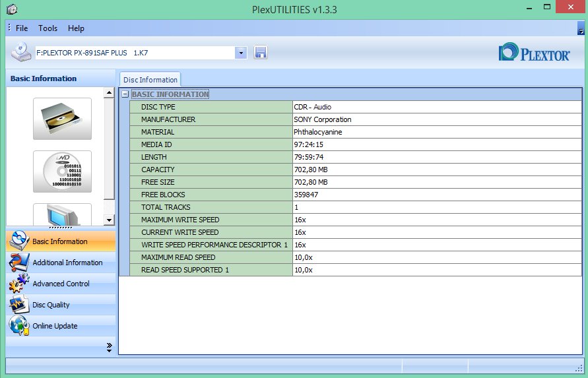Click the drive icon beside the drive selector
Screen dimensions: 588x378
pyautogui.click(x=22, y=52)
